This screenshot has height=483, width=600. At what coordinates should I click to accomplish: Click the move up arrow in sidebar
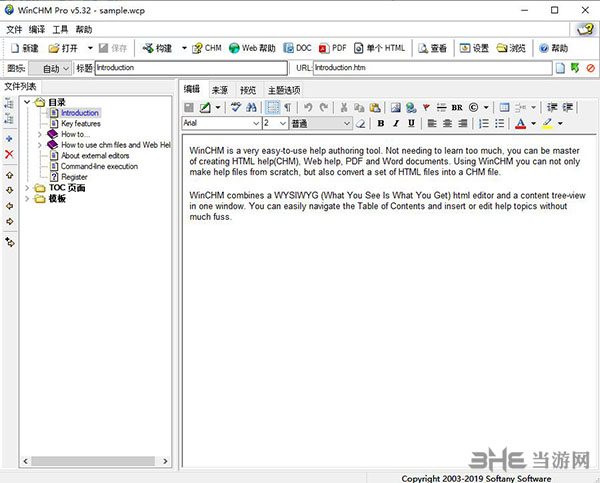coord(10,175)
